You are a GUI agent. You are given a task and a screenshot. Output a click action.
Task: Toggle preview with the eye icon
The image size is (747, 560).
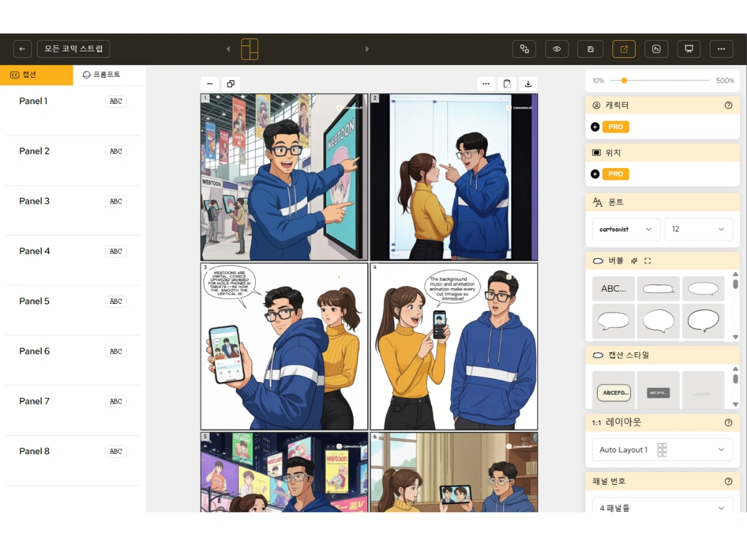pyautogui.click(x=557, y=49)
